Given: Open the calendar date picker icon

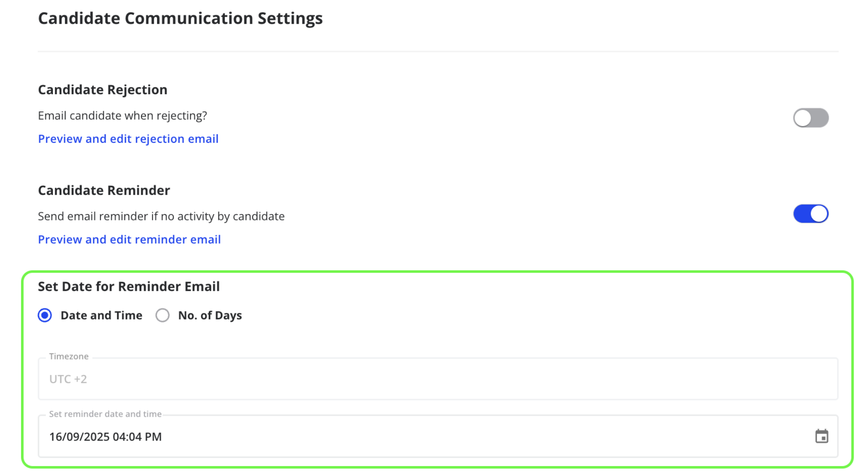Looking at the screenshot, I should pos(821,436).
